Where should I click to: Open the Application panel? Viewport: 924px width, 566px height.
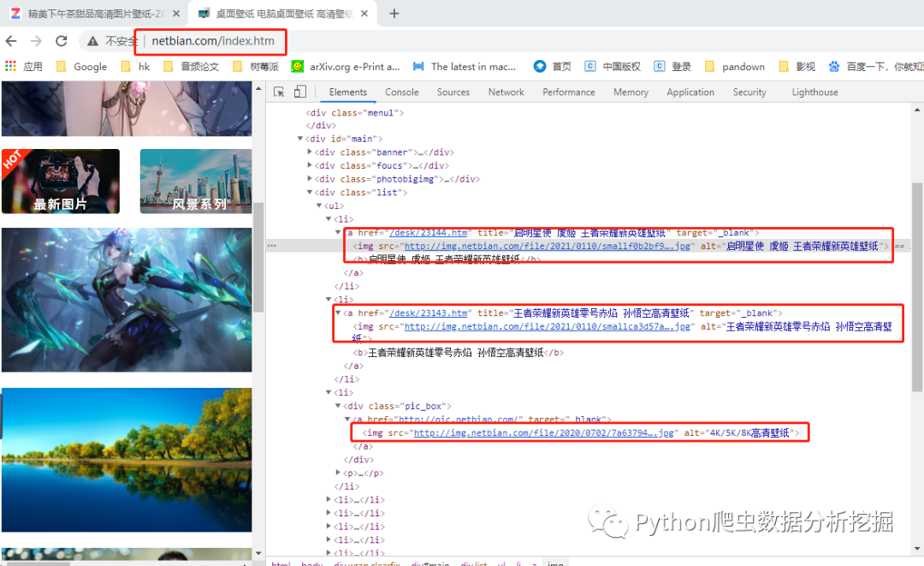pyautogui.click(x=690, y=92)
